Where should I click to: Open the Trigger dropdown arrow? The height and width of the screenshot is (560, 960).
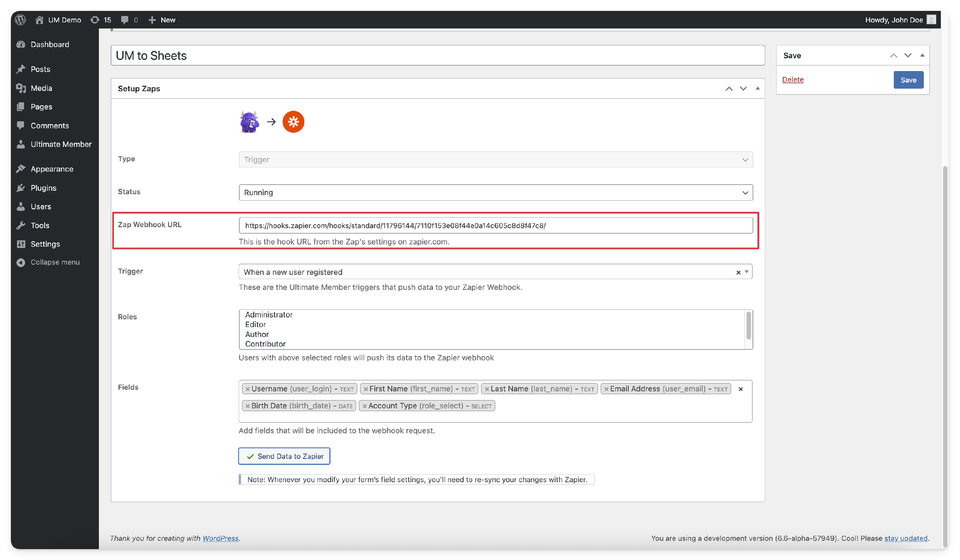tap(746, 272)
